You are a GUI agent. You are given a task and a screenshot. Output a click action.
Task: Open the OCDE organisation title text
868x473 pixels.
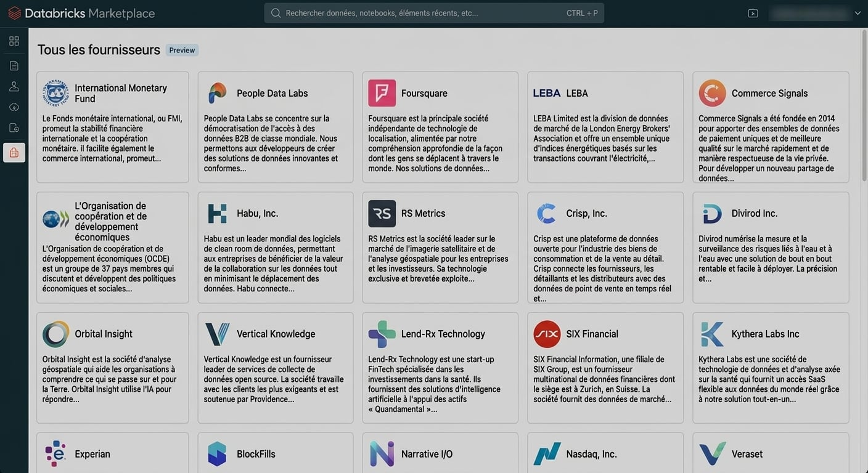[110, 221]
